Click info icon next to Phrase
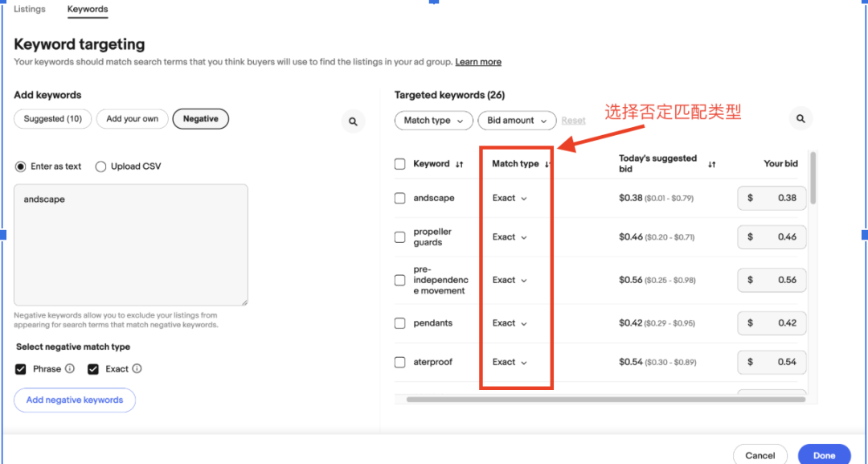 (x=70, y=369)
